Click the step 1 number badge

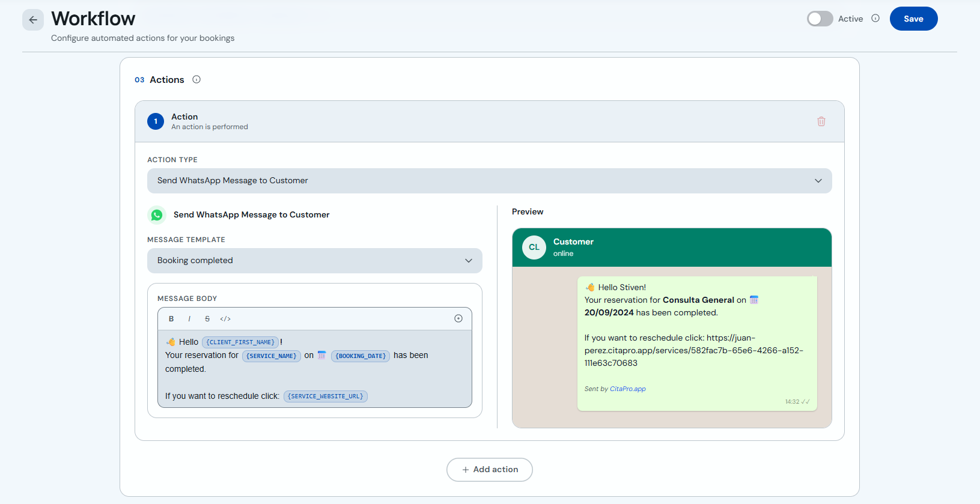(x=156, y=121)
